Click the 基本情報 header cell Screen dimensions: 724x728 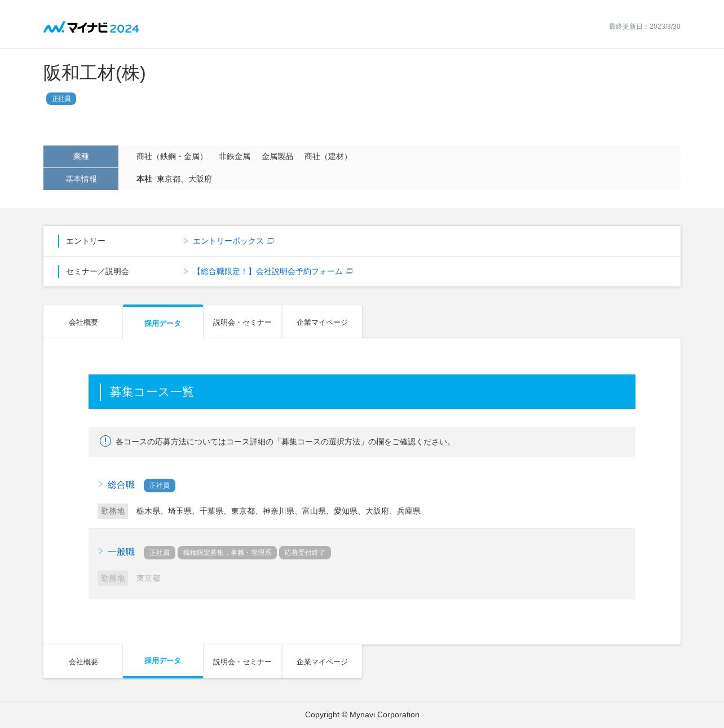tap(81, 179)
